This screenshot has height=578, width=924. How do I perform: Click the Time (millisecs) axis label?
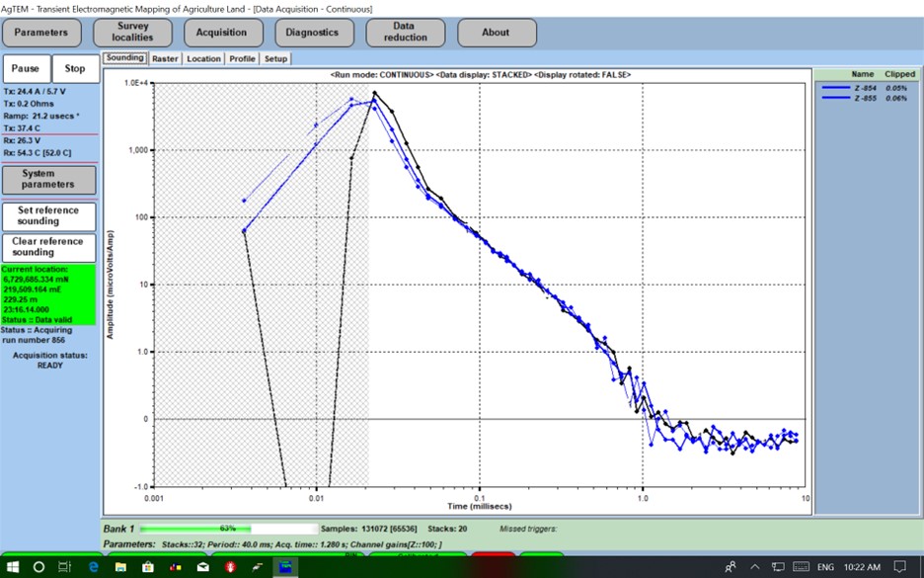tap(478, 506)
